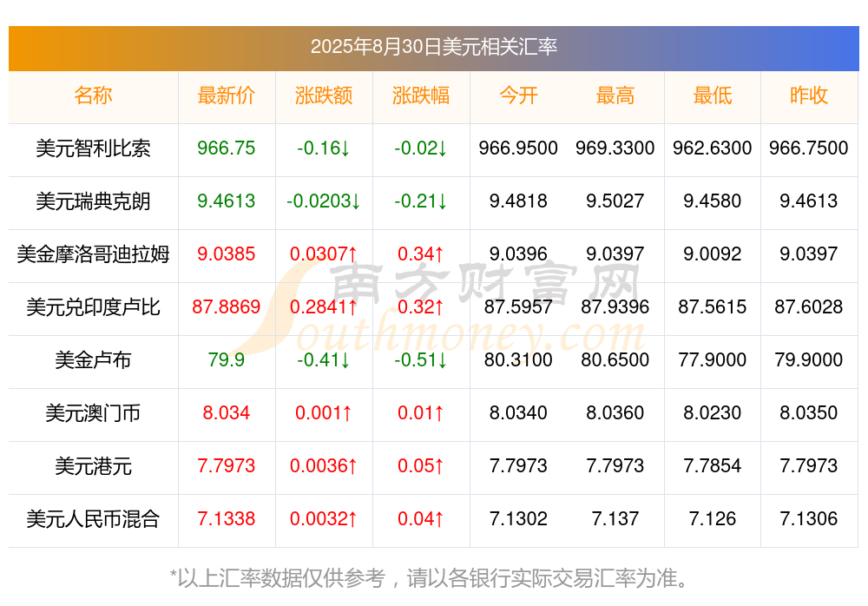
Task: Click change amount 0.2841↑
Action: [x=323, y=306]
